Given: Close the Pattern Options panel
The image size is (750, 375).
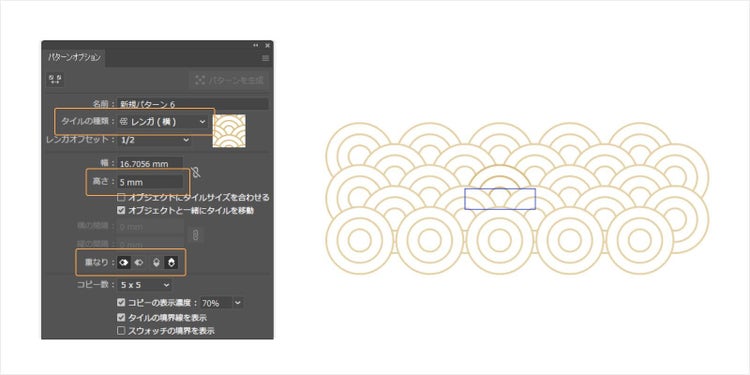Looking at the screenshot, I should pos(267,45).
